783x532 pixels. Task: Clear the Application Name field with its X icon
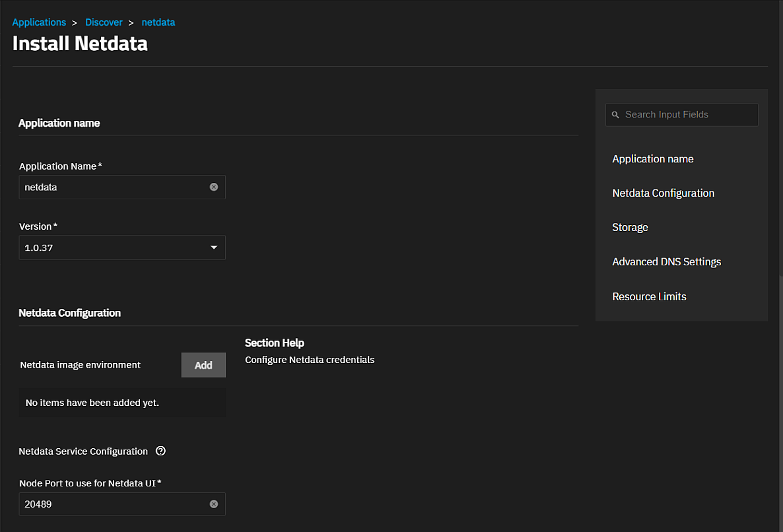(214, 187)
